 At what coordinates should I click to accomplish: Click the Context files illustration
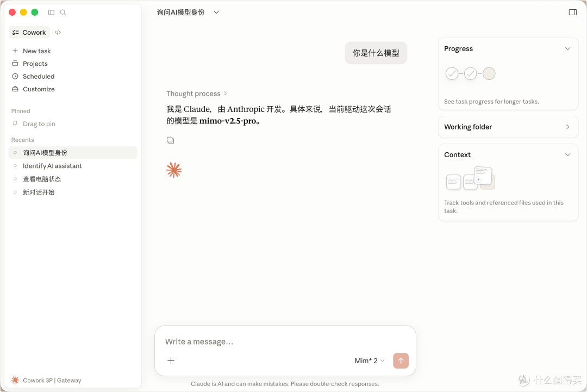(x=471, y=178)
